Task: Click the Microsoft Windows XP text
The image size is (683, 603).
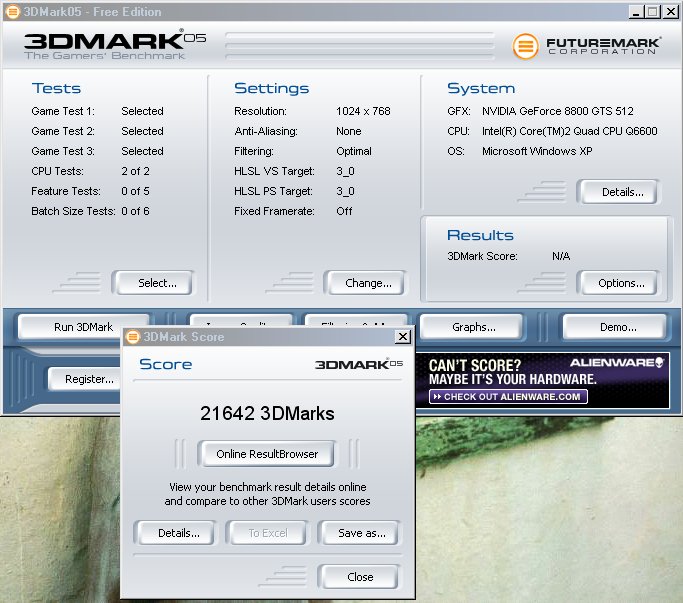Action: 537,151
